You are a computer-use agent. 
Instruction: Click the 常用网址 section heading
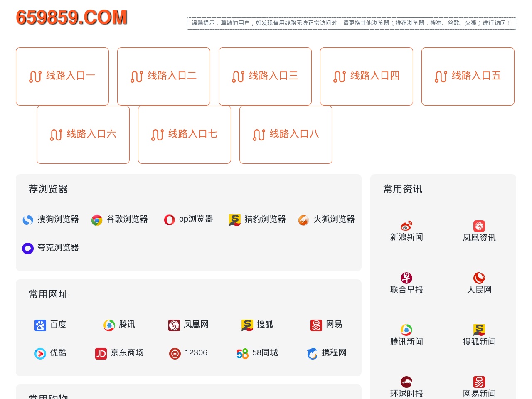point(48,294)
